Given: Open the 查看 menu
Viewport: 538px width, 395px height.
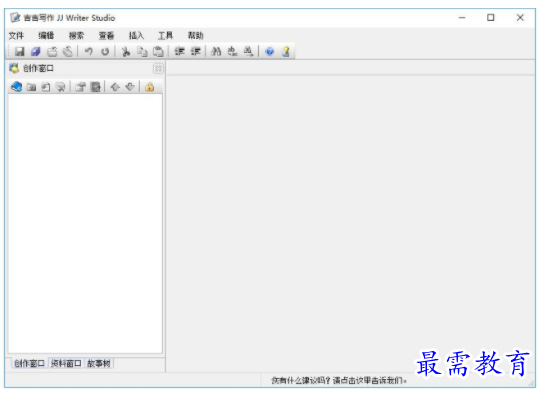Looking at the screenshot, I should (x=106, y=35).
